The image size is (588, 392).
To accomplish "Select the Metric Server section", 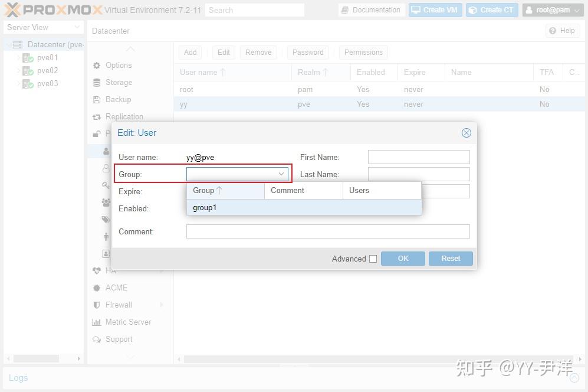I will 127,322.
